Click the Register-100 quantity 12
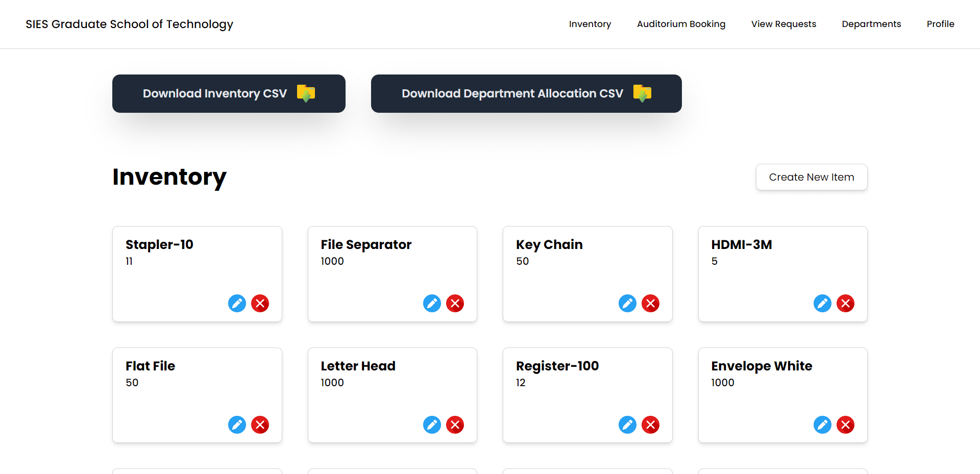 [521, 383]
